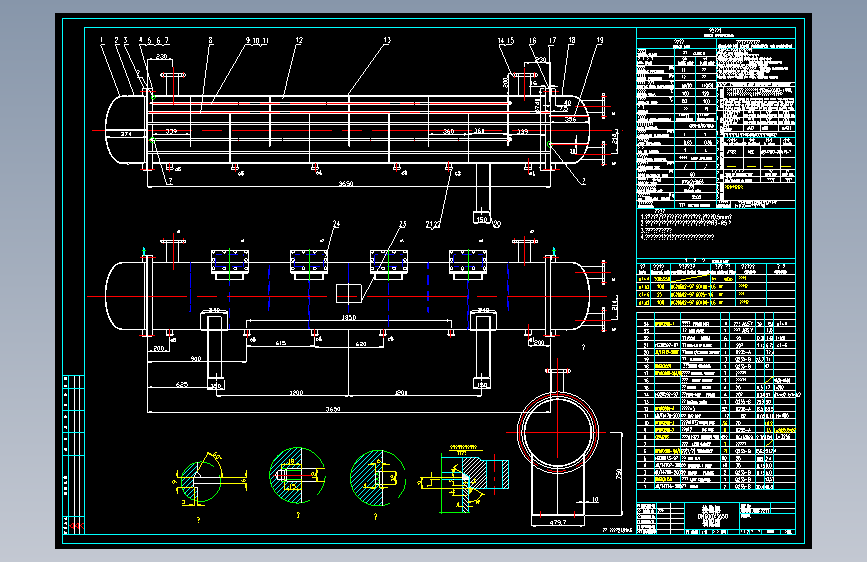Click the 3650 overall length dimension in top view
The height and width of the screenshot is (562, 867).
pyautogui.click(x=344, y=184)
